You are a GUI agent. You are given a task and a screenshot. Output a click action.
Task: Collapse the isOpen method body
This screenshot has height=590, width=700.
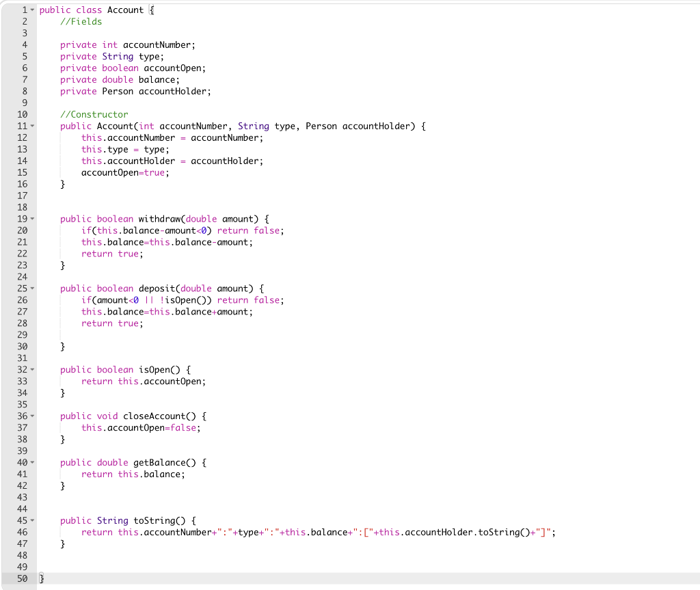click(31, 369)
